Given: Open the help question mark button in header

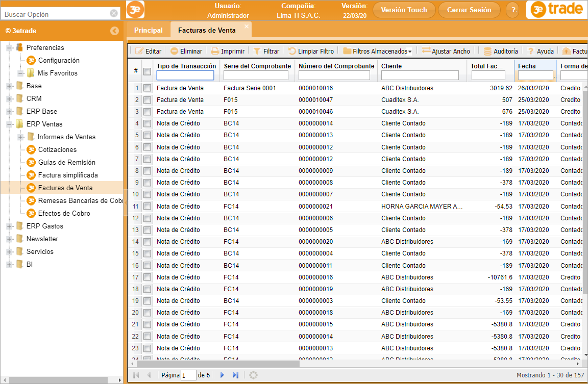Looking at the screenshot, I should (x=513, y=10).
